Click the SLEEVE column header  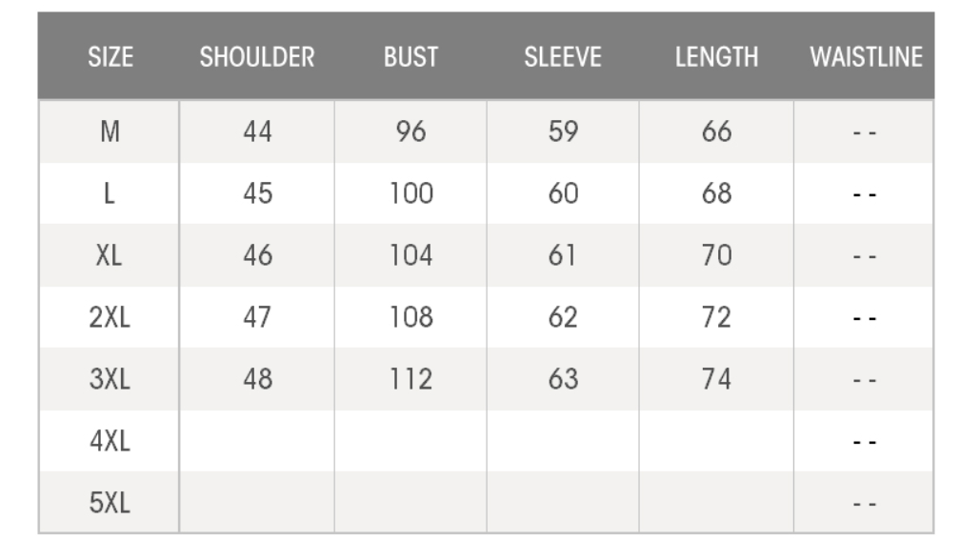(x=563, y=57)
